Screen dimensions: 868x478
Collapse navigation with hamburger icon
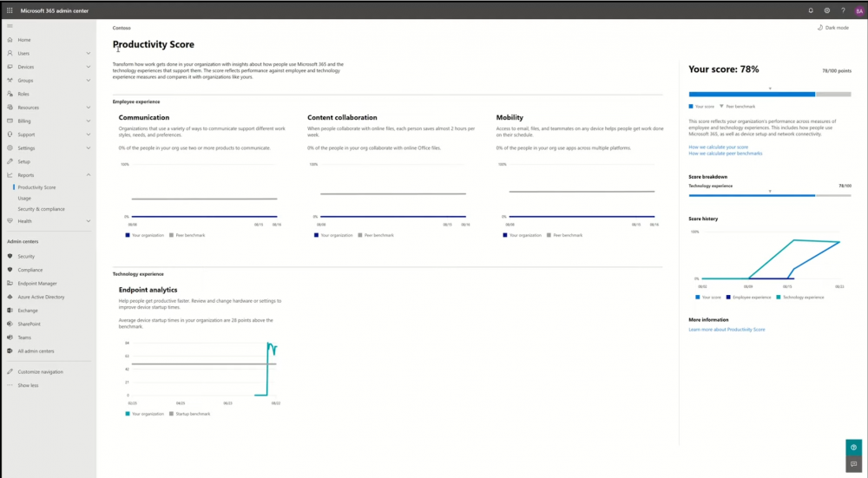[x=10, y=26]
